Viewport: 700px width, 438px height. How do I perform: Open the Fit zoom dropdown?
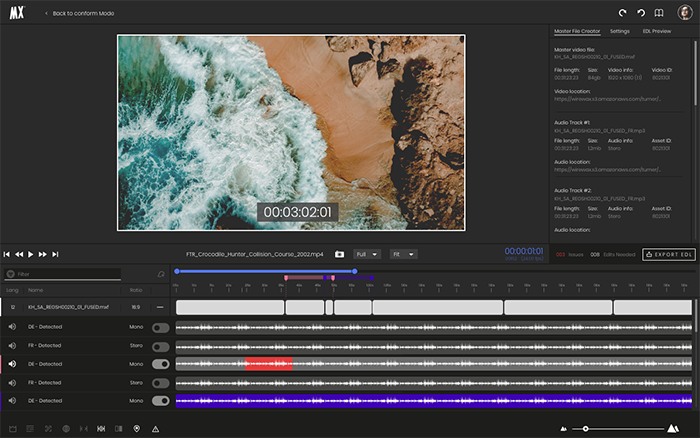coord(403,254)
